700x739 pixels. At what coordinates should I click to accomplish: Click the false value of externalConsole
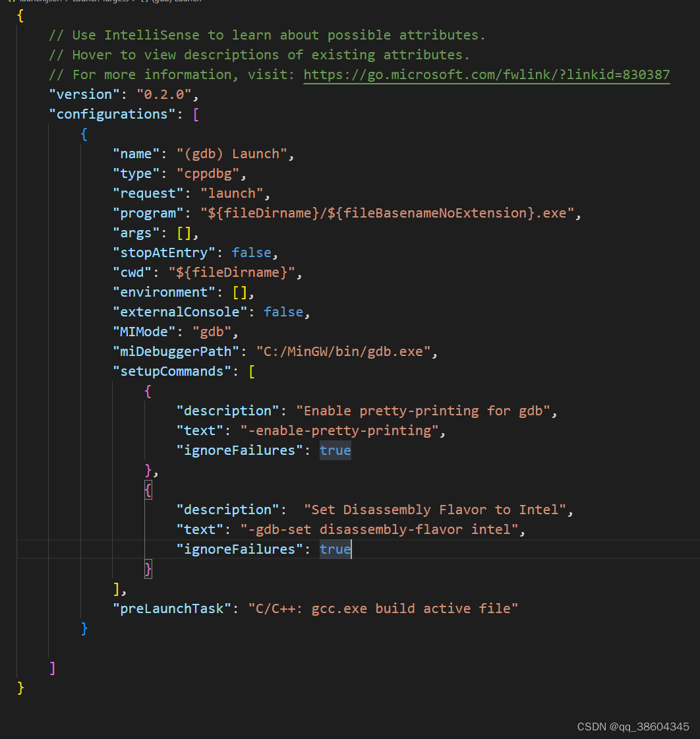pyautogui.click(x=283, y=312)
